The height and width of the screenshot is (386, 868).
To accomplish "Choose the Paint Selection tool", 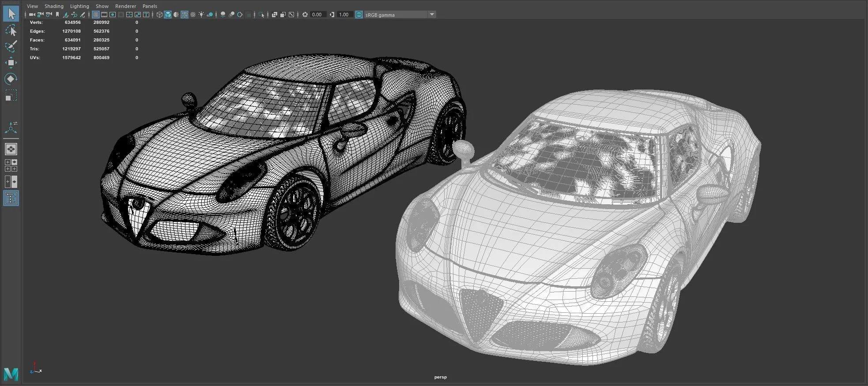I will (11, 46).
